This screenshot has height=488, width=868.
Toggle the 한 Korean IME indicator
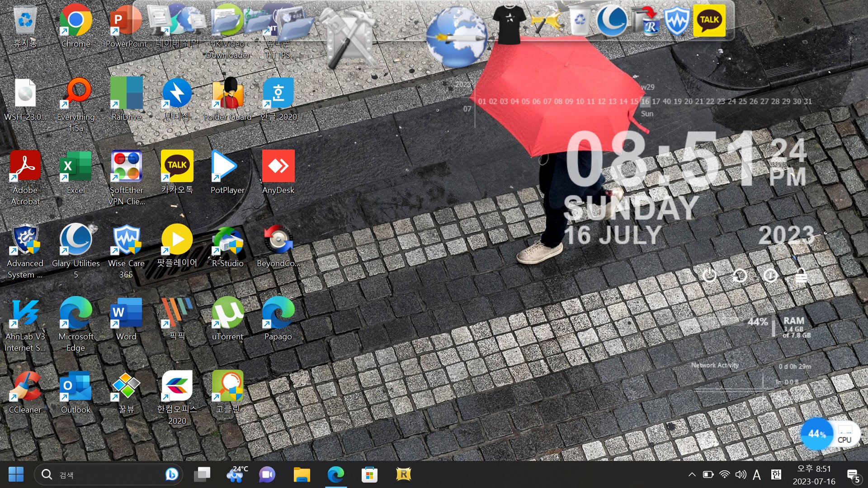[x=776, y=474]
